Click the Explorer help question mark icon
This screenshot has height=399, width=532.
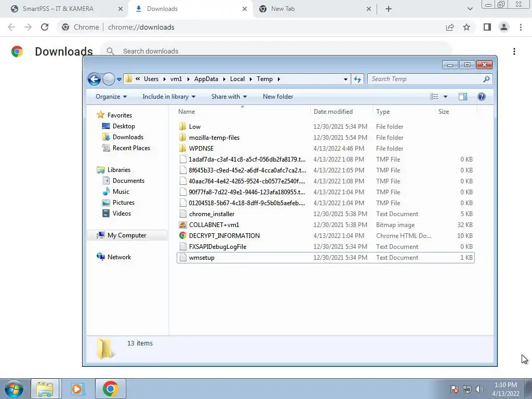pyautogui.click(x=482, y=97)
